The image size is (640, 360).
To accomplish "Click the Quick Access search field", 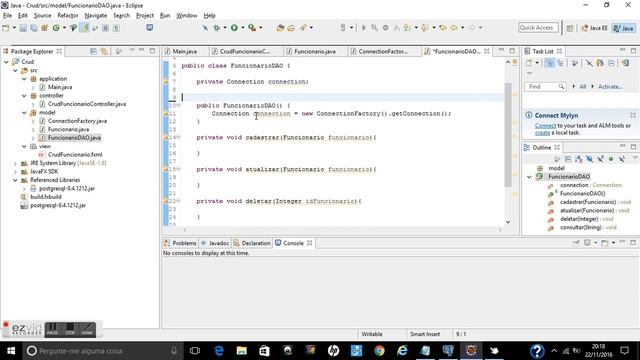I will [x=538, y=28].
